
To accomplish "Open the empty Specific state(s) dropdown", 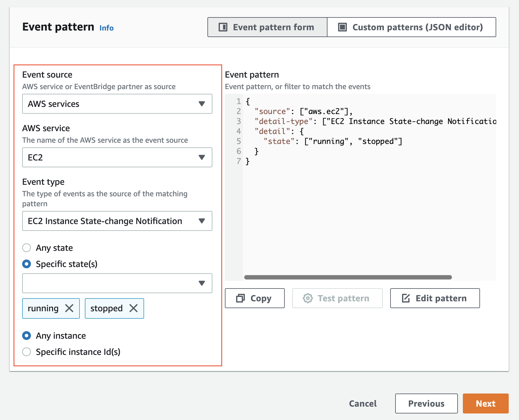I will coord(117,283).
